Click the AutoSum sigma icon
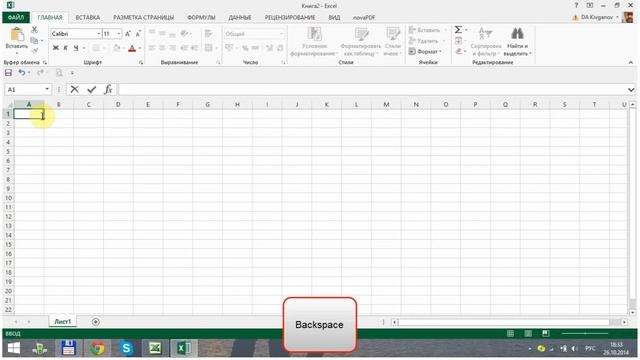Image resolution: width=640 pixels, height=360 pixels. pos(458,30)
